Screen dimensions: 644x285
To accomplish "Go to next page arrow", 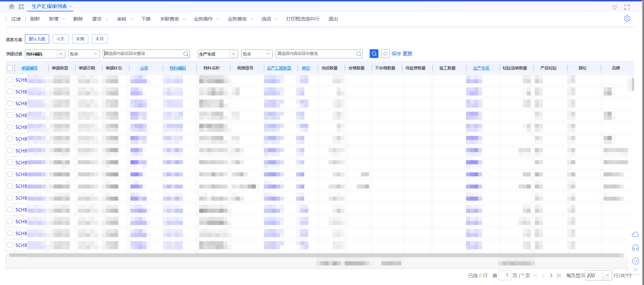I will (551, 276).
